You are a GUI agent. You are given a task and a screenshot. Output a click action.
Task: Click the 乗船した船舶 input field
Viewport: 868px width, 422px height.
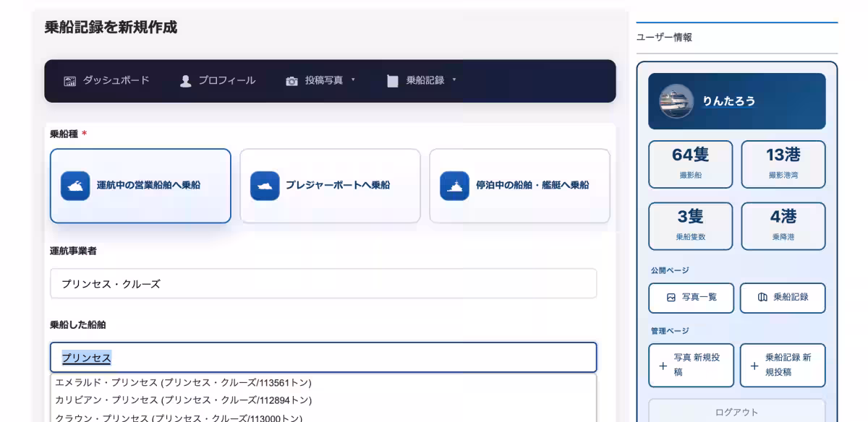pyautogui.click(x=323, y=358)
